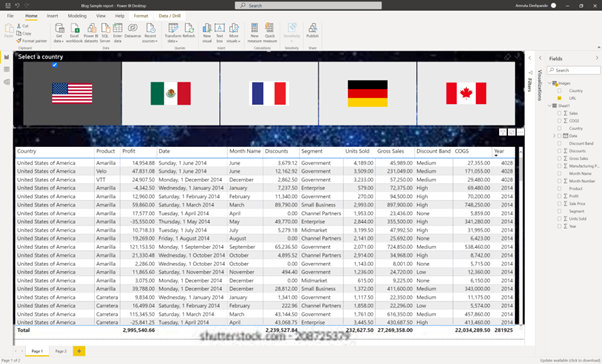602x364 pixels.
Task: Switch to the Insert ribbon tab
Action: (52, 16)
